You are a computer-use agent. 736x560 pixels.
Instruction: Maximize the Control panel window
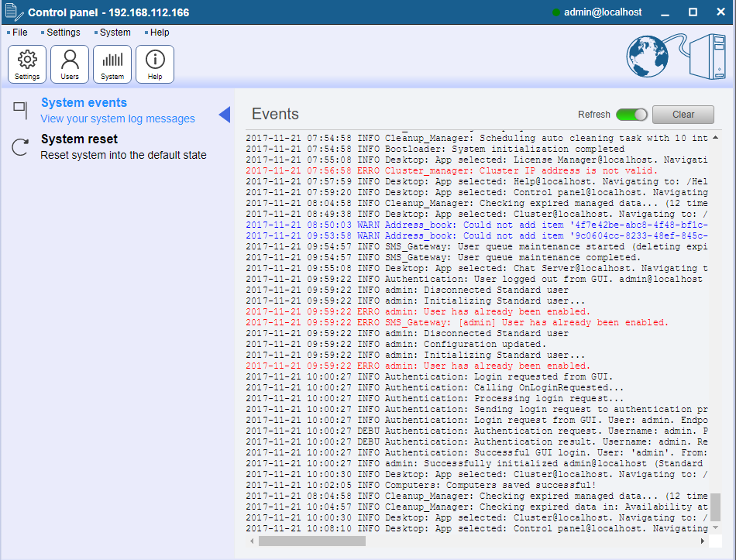tap(693, 12)
